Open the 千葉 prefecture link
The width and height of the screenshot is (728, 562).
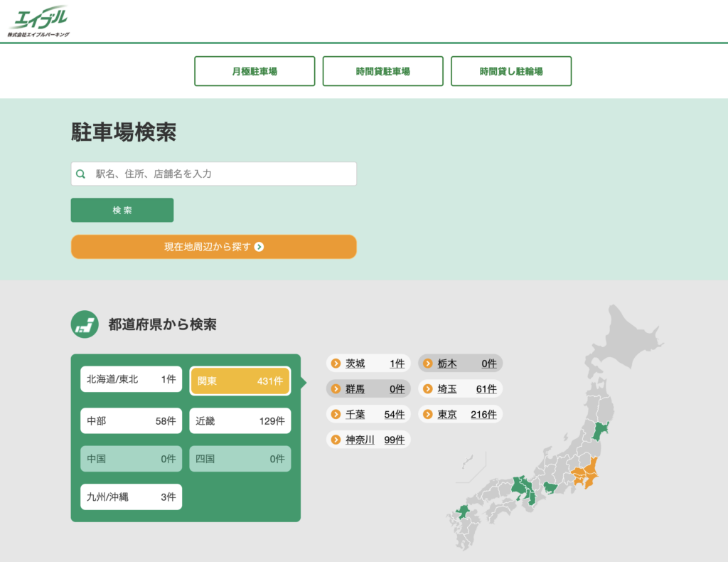pos(368,414)
